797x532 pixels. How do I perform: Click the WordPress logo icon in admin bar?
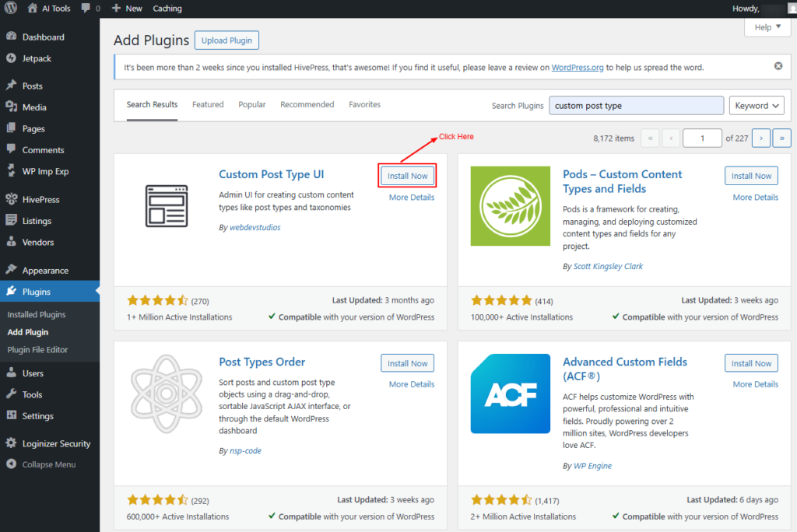(x=10, y=9)
